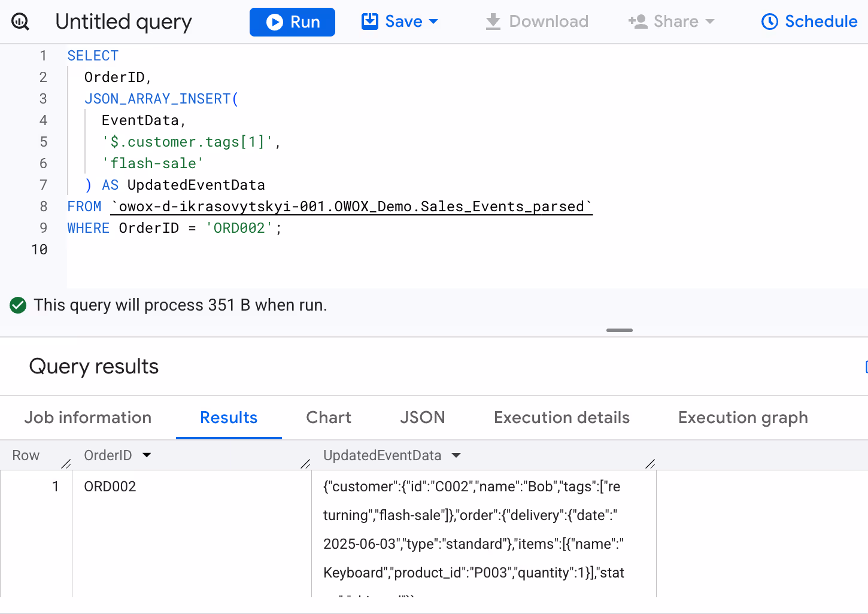
Task: Switch to the Chart tab
Action: 329,418
